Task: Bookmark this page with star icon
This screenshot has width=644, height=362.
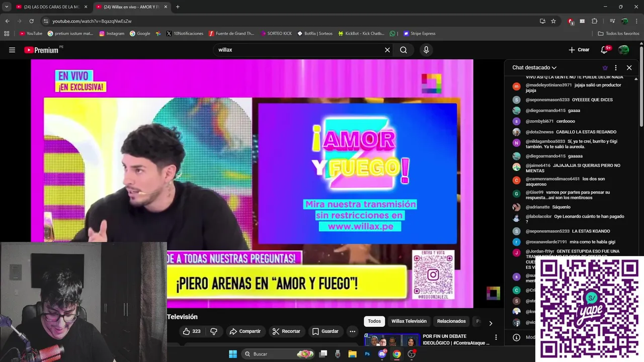Action: pyautogui.click(x=553, y=21)
